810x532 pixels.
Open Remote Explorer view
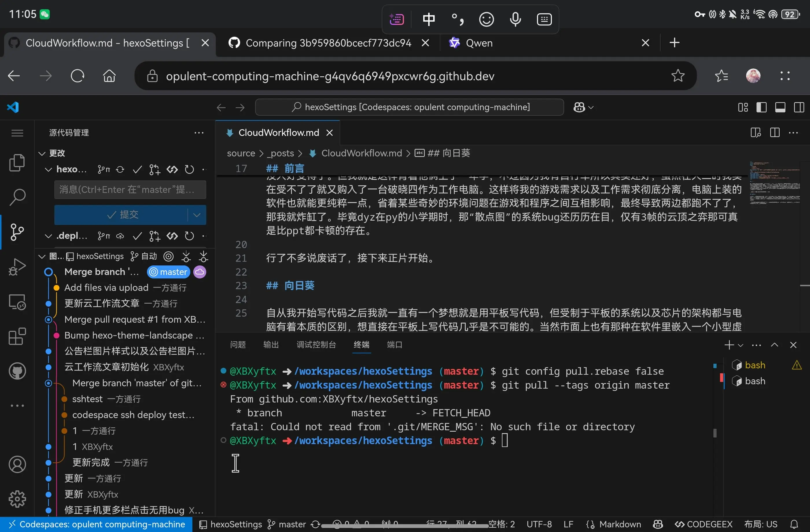17,302
